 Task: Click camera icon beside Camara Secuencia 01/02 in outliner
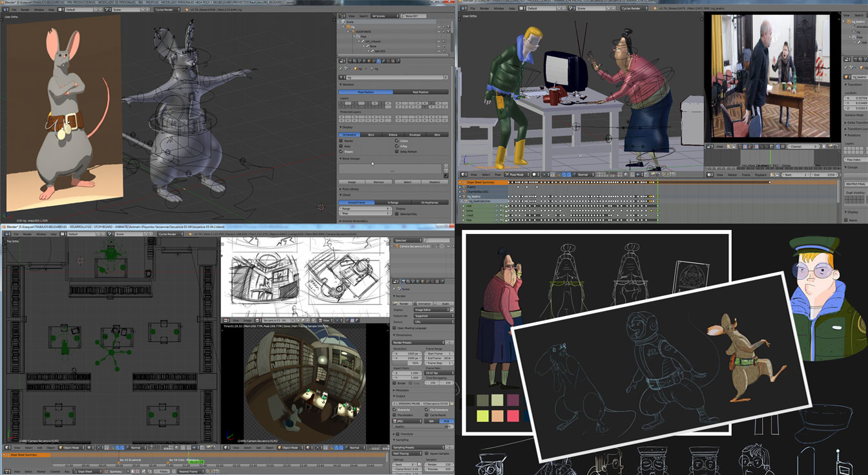(x=397, y=246)
